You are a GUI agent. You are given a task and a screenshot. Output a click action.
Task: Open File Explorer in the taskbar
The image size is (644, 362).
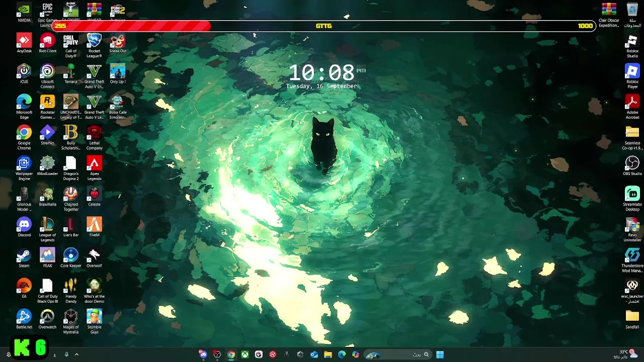[x=328, y=354]
